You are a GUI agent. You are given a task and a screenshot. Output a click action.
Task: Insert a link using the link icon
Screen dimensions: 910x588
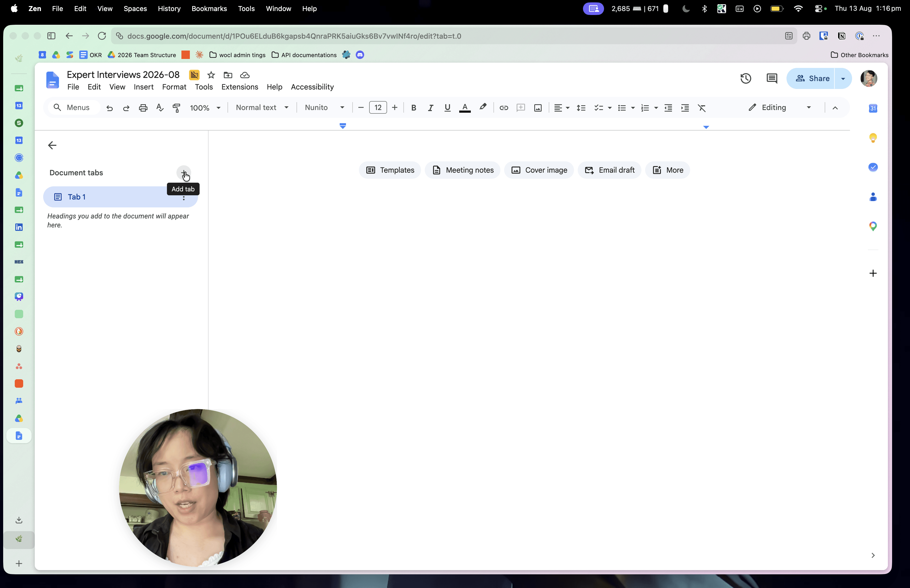click(x=504, y=108)
